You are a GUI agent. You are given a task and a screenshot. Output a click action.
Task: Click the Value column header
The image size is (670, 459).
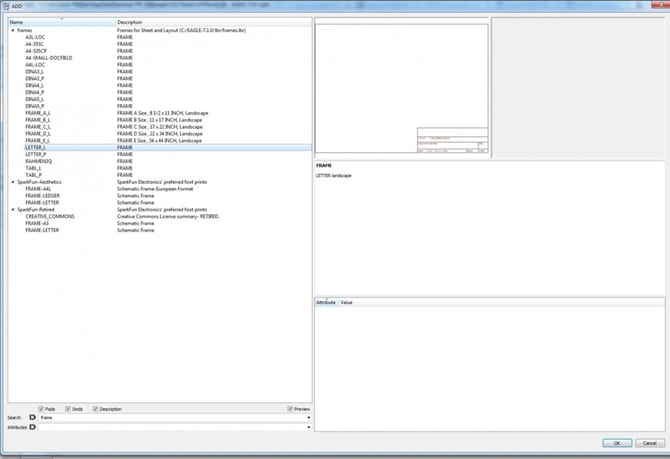(347, 302)
